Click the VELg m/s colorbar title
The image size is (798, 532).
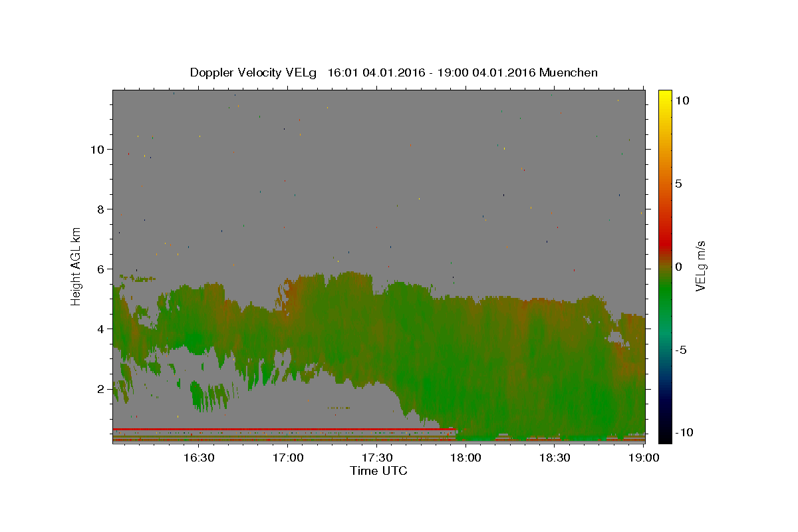(700, 266)
